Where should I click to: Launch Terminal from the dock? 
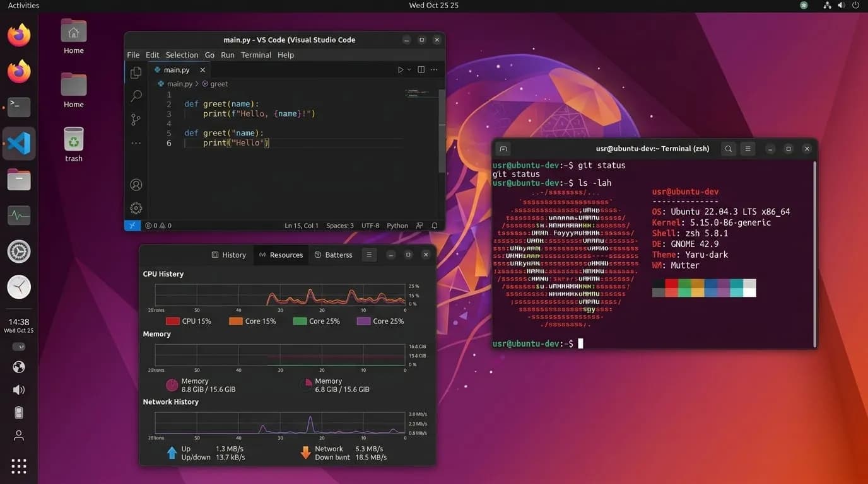[x=19, y=107]
